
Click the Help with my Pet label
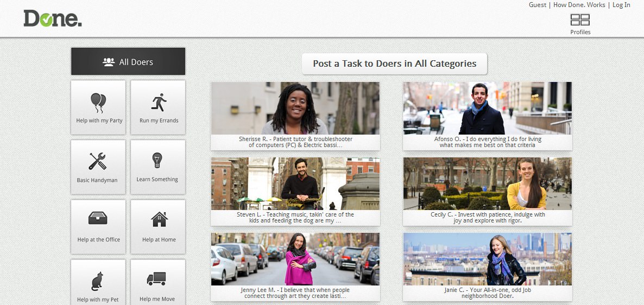click(98, 300)
